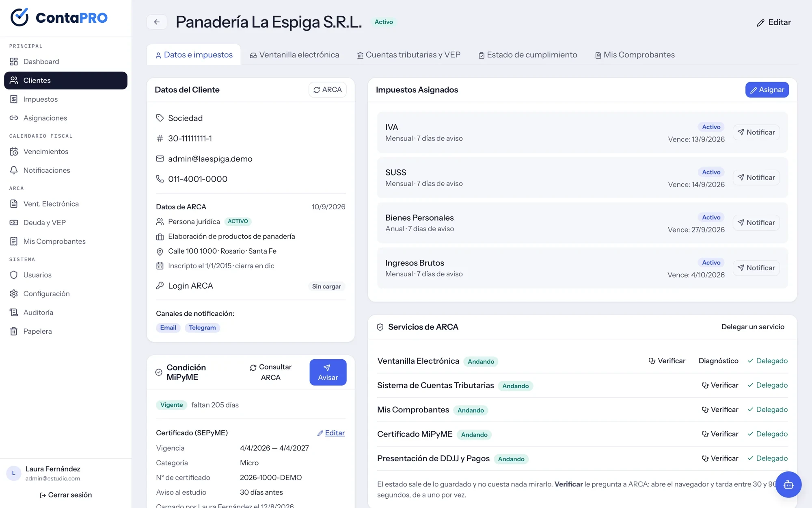Open Vencimientos calendar item
The image size is (812, 508).
click(x=66, y=152)
